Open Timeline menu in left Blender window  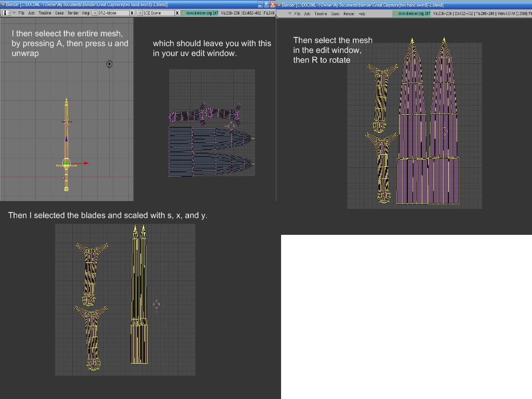click(45, 13)
